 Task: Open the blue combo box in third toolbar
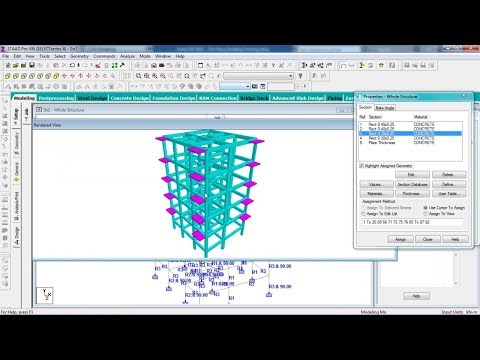(x=235, y=87)
